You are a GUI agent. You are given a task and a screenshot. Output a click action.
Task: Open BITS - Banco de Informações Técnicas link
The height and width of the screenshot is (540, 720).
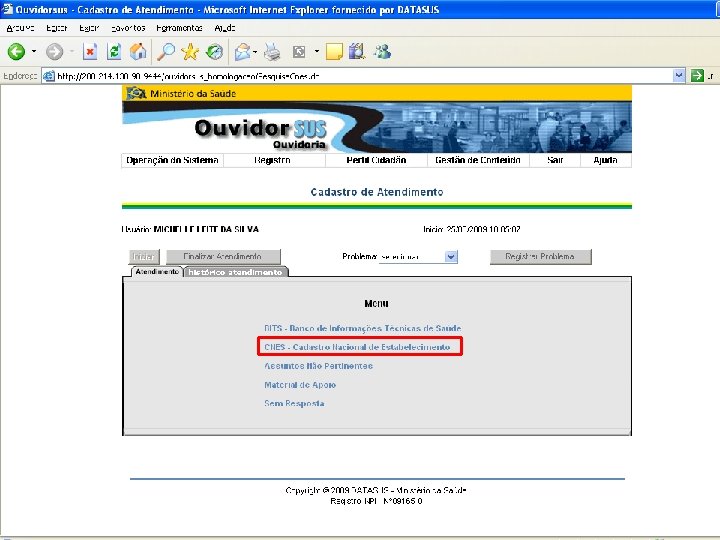(x=362, y=328)
